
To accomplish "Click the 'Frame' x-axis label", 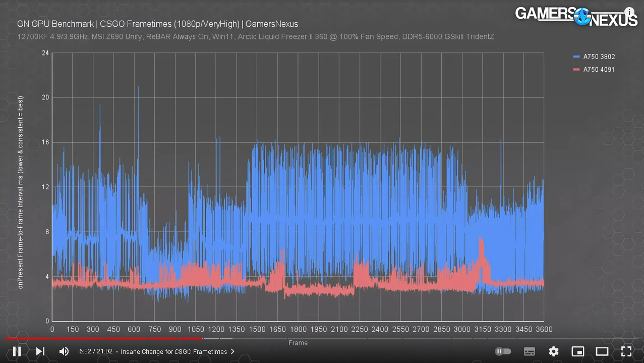I will (298, 343).
